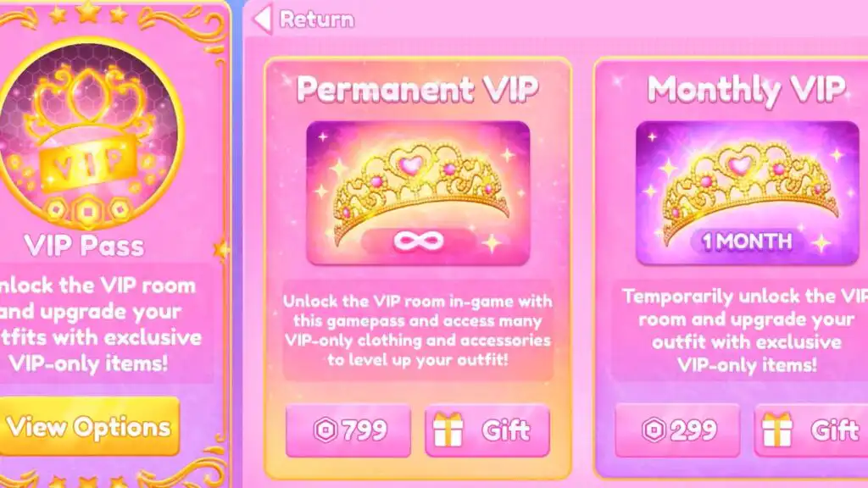
Task: Gift the Monthly VIP pass
Action: click(x=811, y=430)
